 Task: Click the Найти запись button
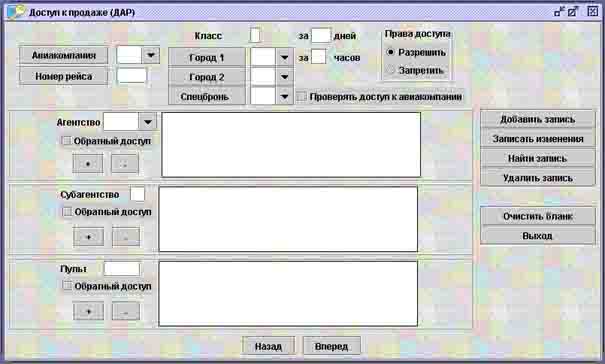point(537,158)
